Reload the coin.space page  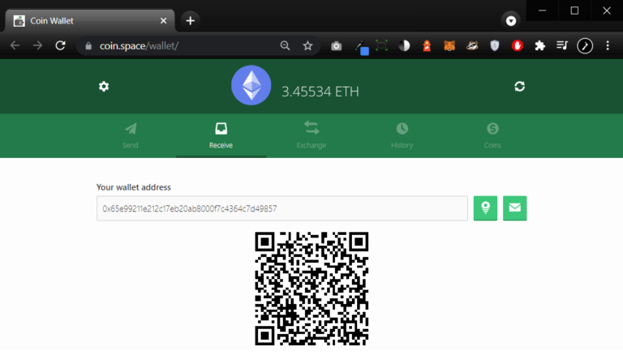(x=60, y=45)
